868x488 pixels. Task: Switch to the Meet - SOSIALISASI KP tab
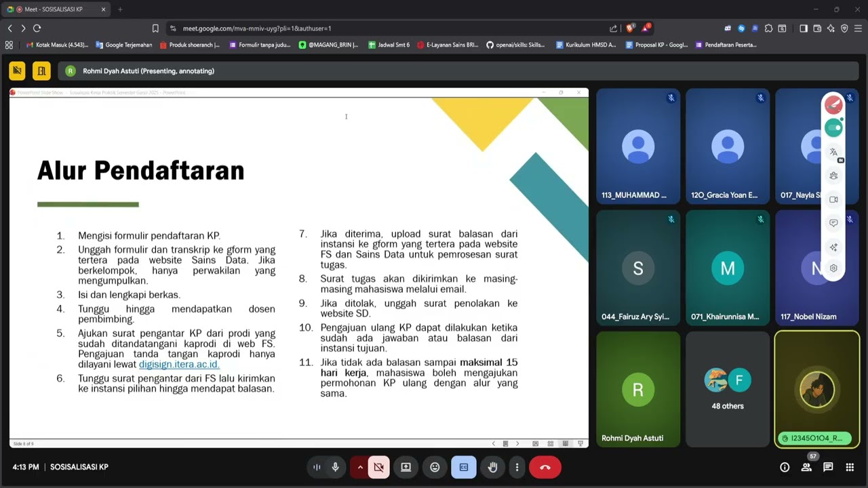(56, 9)
